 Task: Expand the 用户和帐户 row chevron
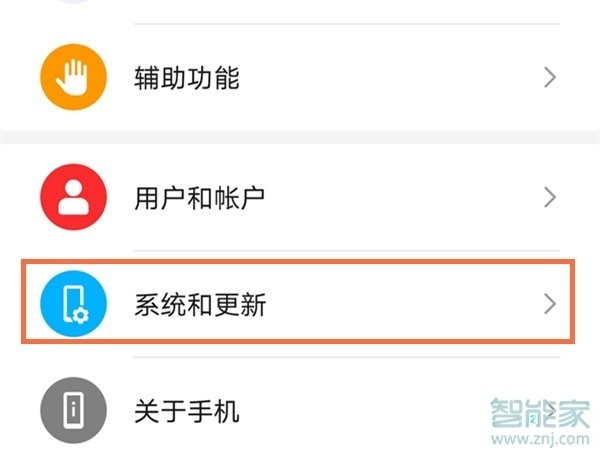[x=549, y=197]
